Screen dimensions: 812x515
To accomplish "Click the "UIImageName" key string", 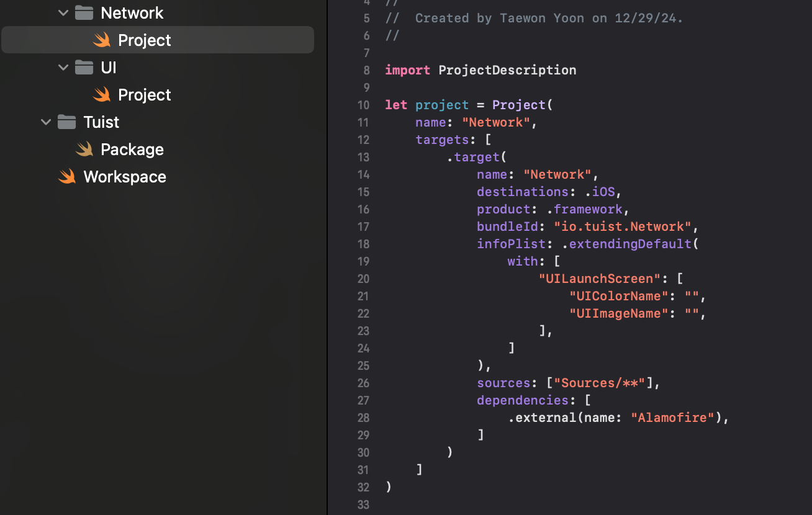I will 619,313.
